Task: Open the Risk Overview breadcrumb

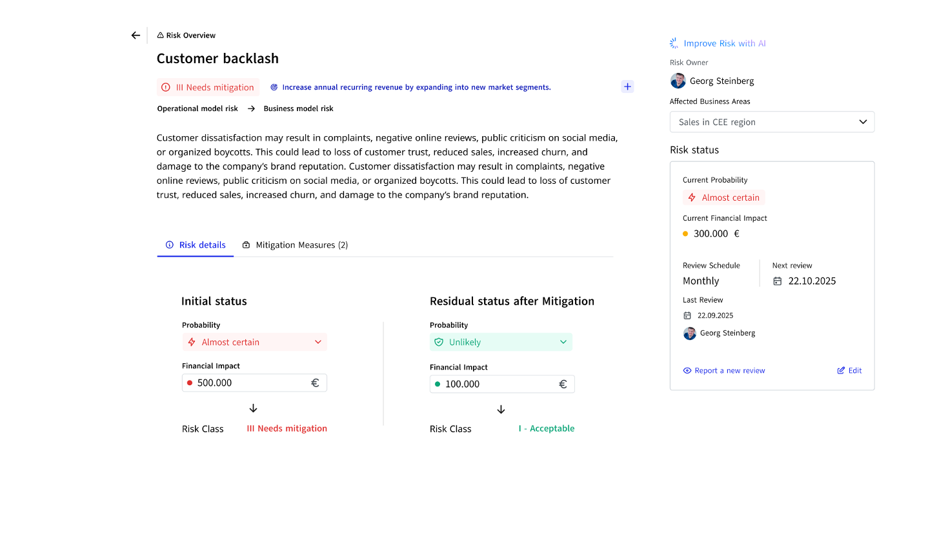Action: tap(186, 35)
